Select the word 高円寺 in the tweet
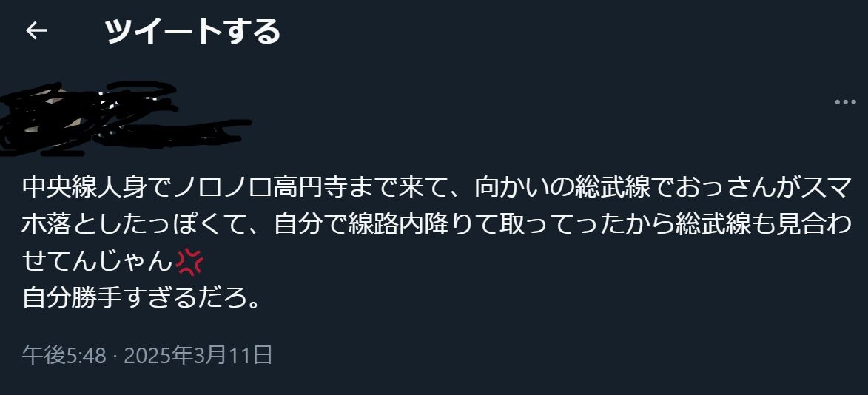 310,188
